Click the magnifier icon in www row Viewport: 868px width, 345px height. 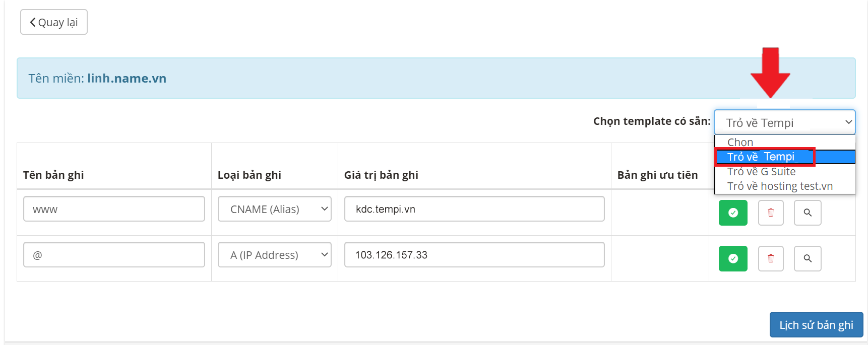(808, 213)
